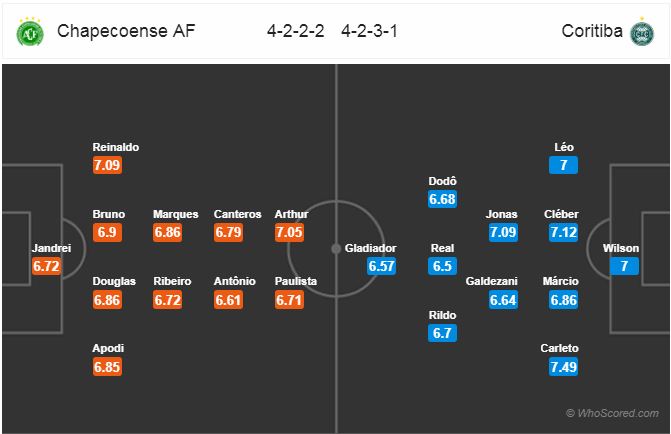Image resolution: width=671 pixels, height=434 pixels.
Task: Select Dodô's 6.68 rating badge
Action: click(442, 199)
